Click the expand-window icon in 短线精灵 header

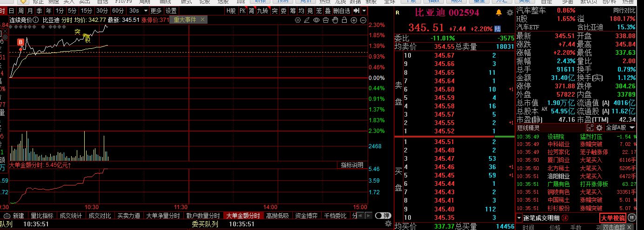(x=590, y=127)
